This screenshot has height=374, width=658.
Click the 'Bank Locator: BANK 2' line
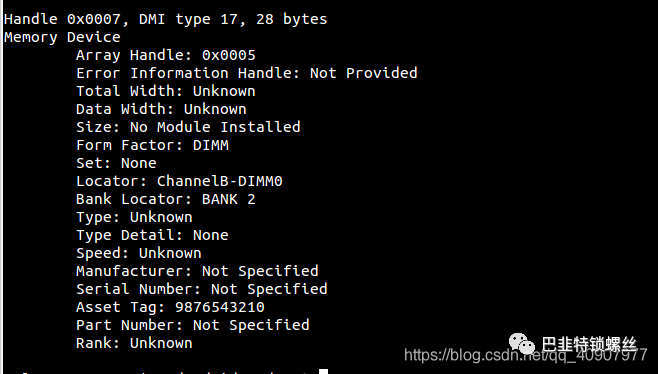(166, 199)
